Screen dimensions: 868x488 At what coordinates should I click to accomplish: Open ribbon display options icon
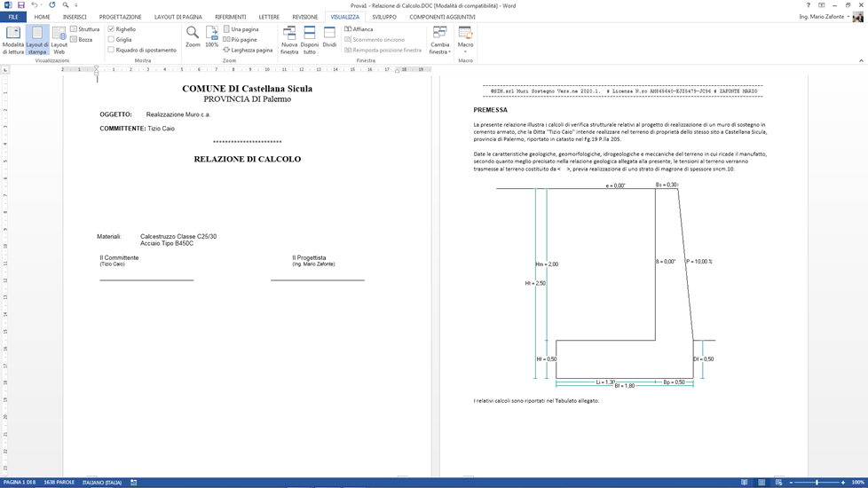[x=822, y=5]
